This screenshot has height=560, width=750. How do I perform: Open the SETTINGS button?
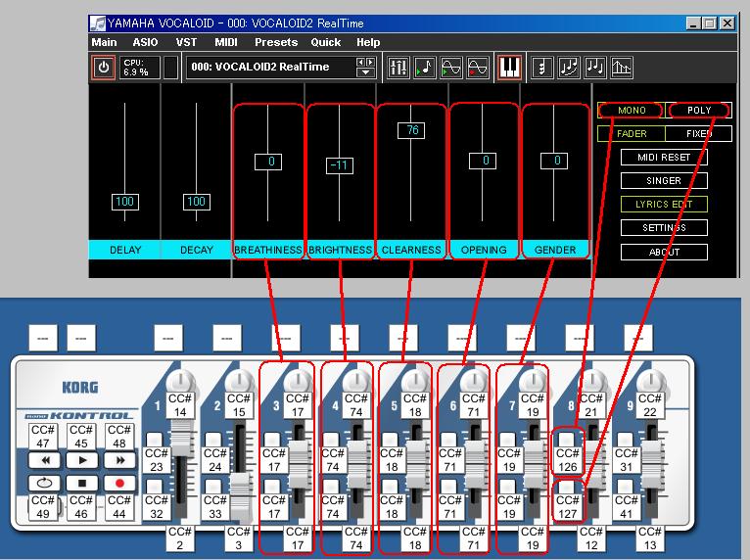point(664,228)
